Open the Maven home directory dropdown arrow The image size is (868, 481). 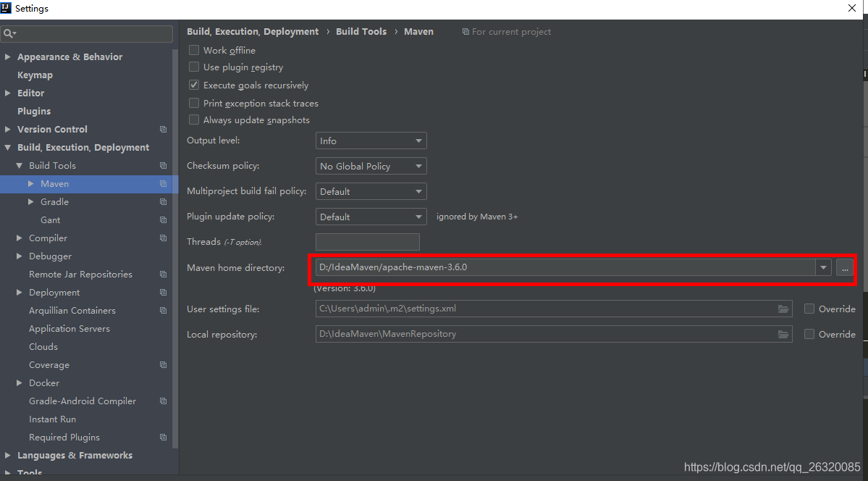[x=823, y=267]
